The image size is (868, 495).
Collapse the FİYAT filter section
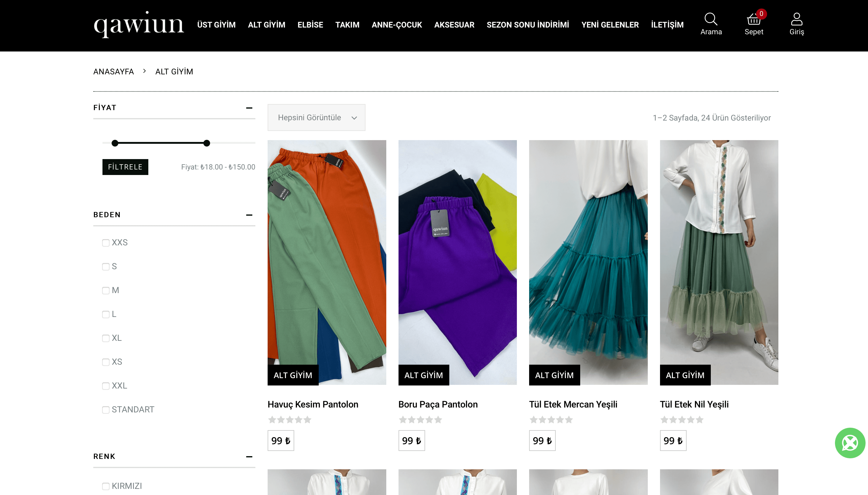pyautogui.click(x=249, y=108)
